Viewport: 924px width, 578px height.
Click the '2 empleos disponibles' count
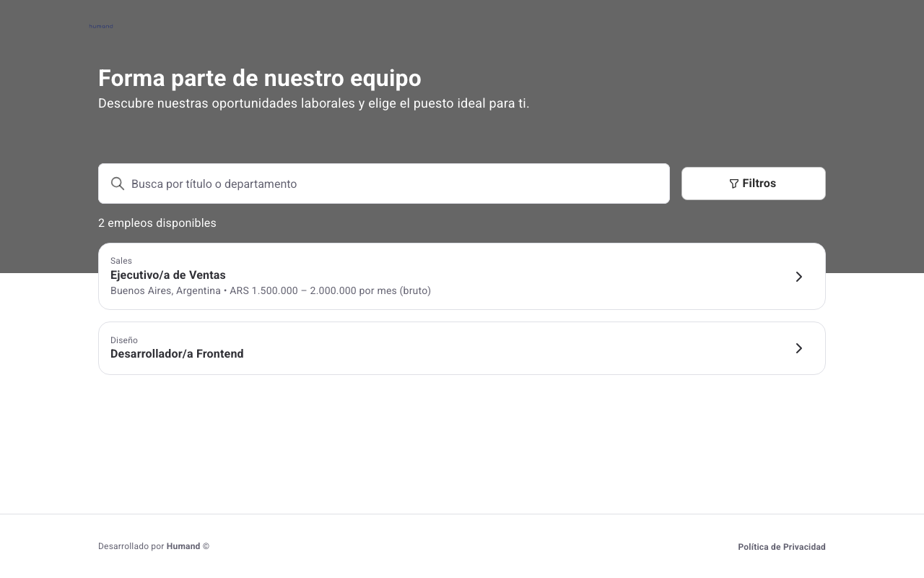click(x=157, y=223)
